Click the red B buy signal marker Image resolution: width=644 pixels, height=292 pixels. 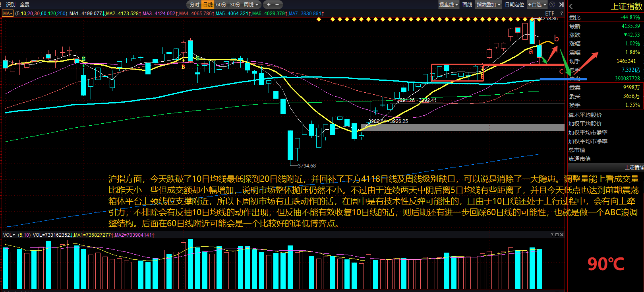tap(183, 67)
